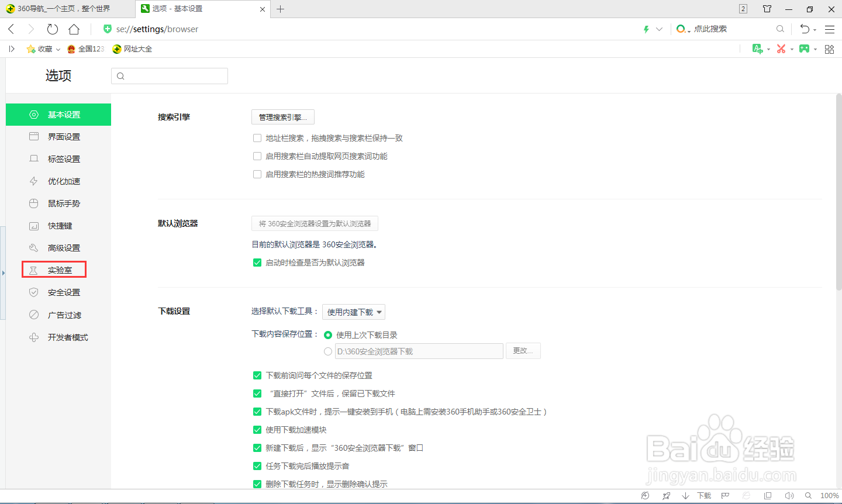Open the undo closed tab dropdown arrow
The image size is (842, 504).
[815, 30]
